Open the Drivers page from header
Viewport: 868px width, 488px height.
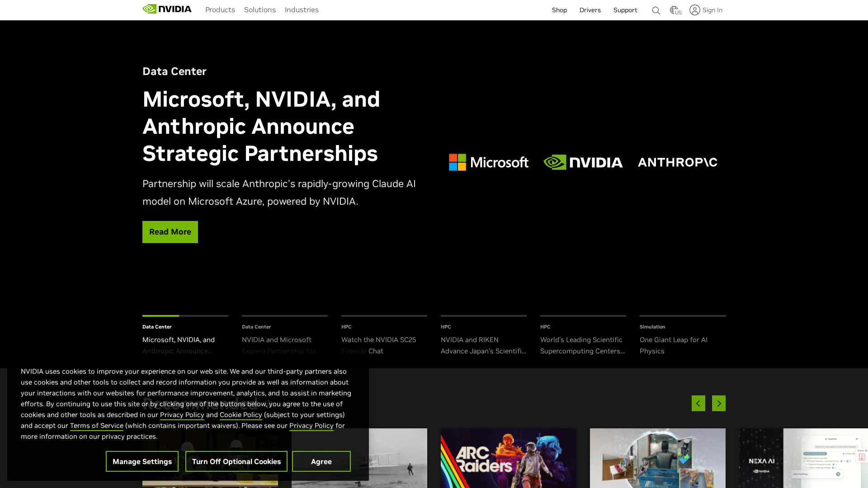click(x=590, y=10)
